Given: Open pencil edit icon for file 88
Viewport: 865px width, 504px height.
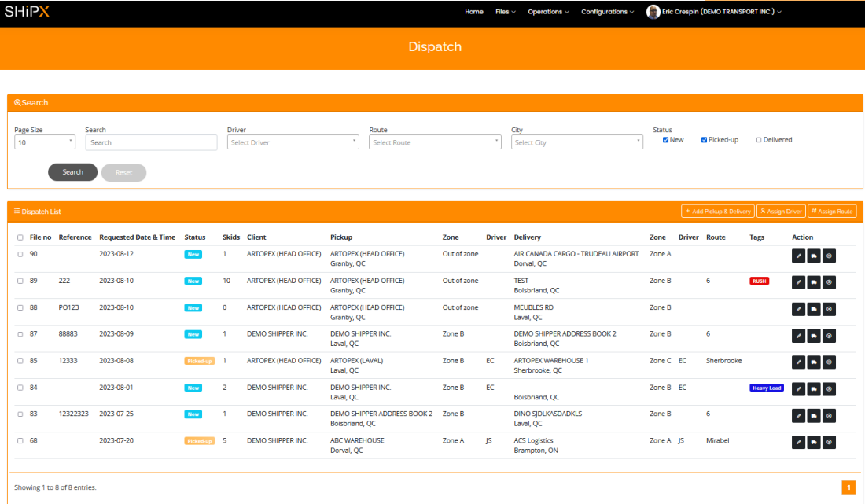Looking at the screenshot, I should pos(798,309).
